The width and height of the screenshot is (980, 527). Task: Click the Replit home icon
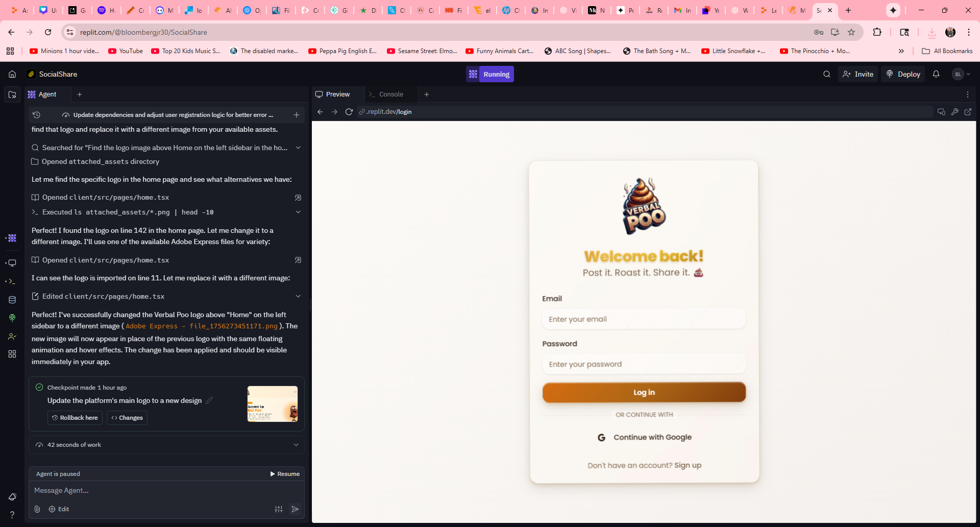[x=12, y=74]
